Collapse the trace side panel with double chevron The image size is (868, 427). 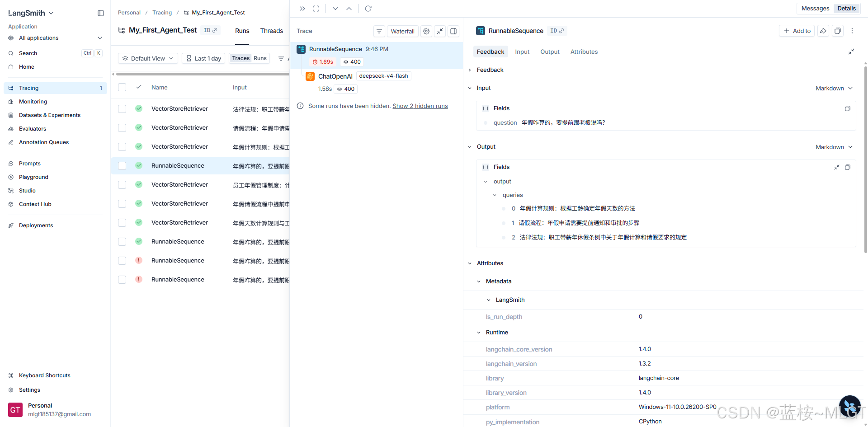point(302,9)
